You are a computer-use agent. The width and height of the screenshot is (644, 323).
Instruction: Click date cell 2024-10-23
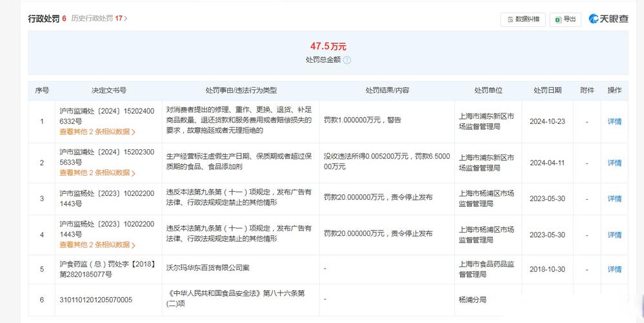pyautogui.click(x=547, y=121)
